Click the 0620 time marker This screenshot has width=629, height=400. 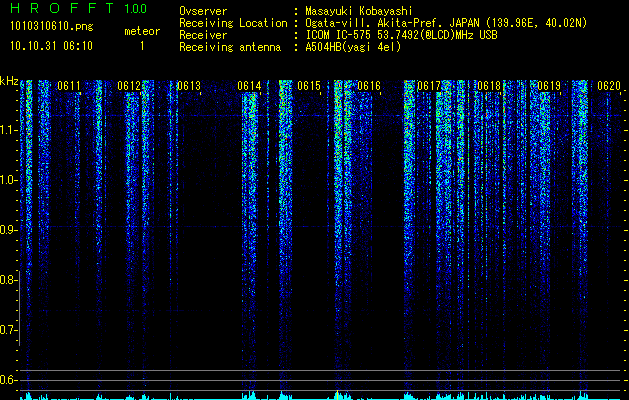(x=609, y=86)
